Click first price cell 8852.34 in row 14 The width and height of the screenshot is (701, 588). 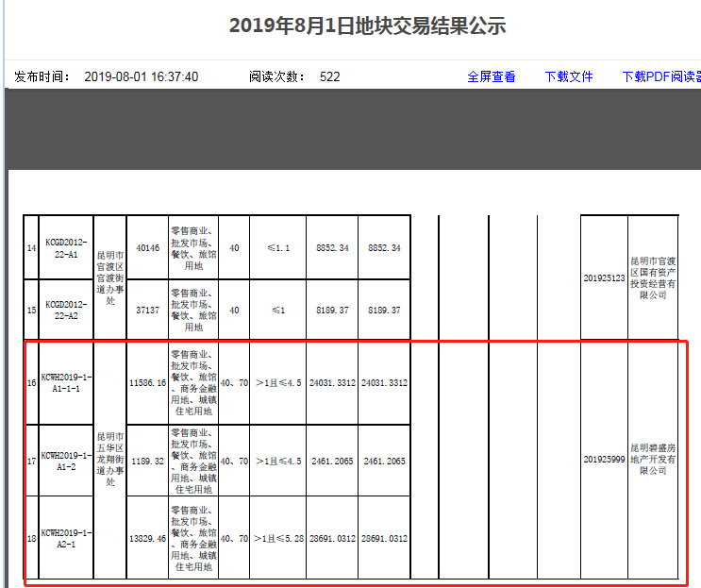coord(332,247)
